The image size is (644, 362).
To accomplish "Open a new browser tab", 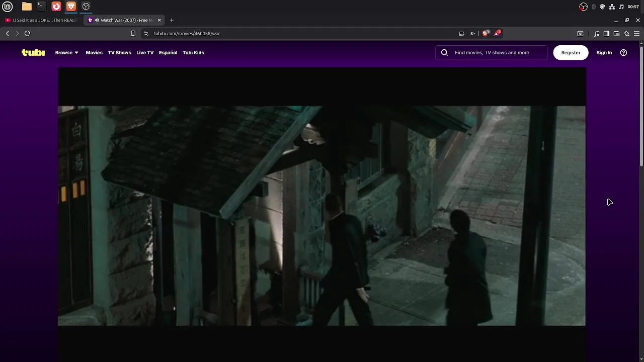I will click(x=172, y=20).
